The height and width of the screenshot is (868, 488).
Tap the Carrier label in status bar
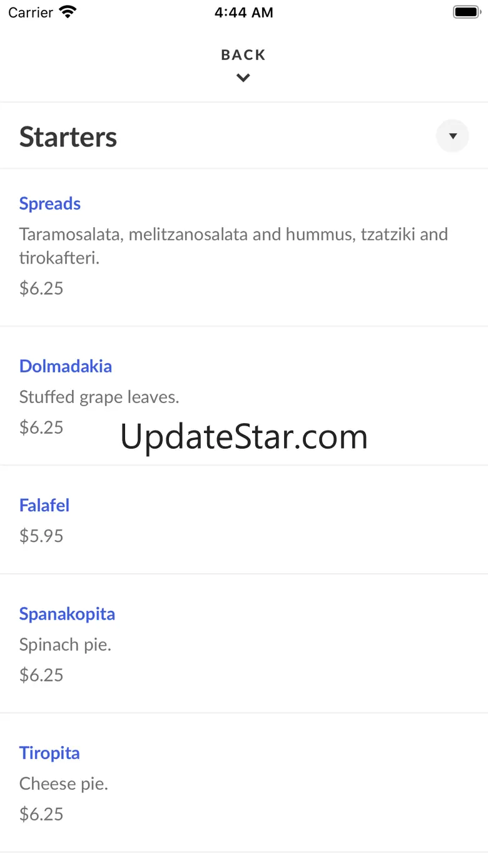[x=31, y=13]
